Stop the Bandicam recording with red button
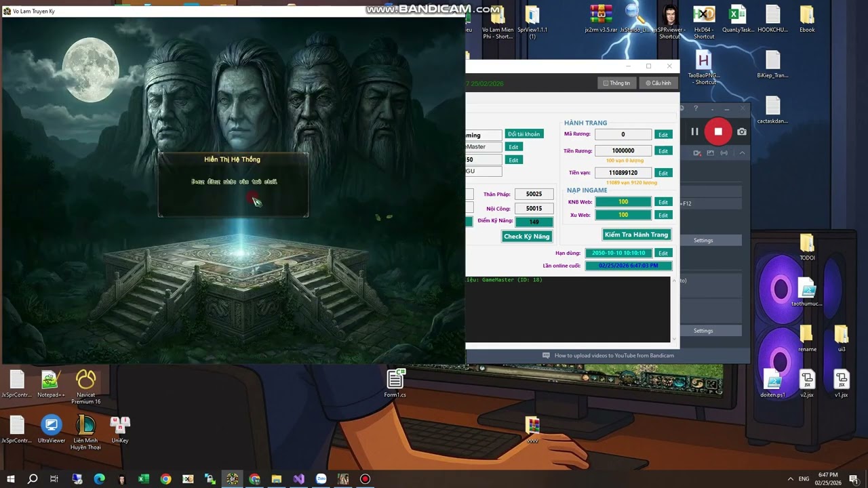 (x=718, y=131)
